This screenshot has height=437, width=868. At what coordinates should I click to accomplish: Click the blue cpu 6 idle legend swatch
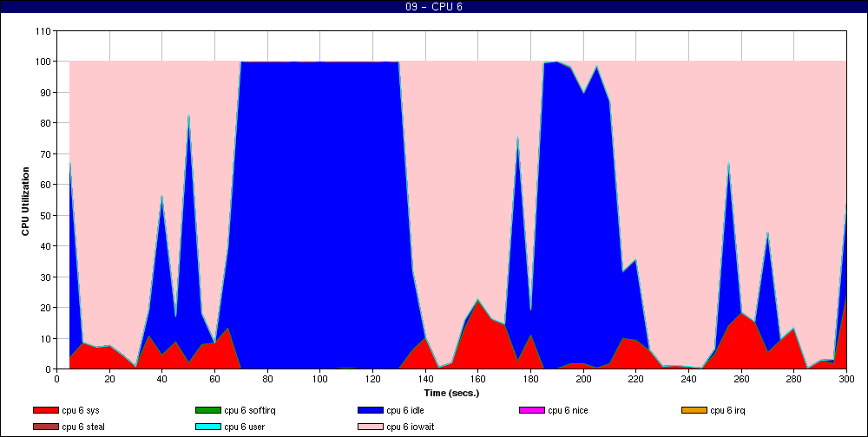371,410
